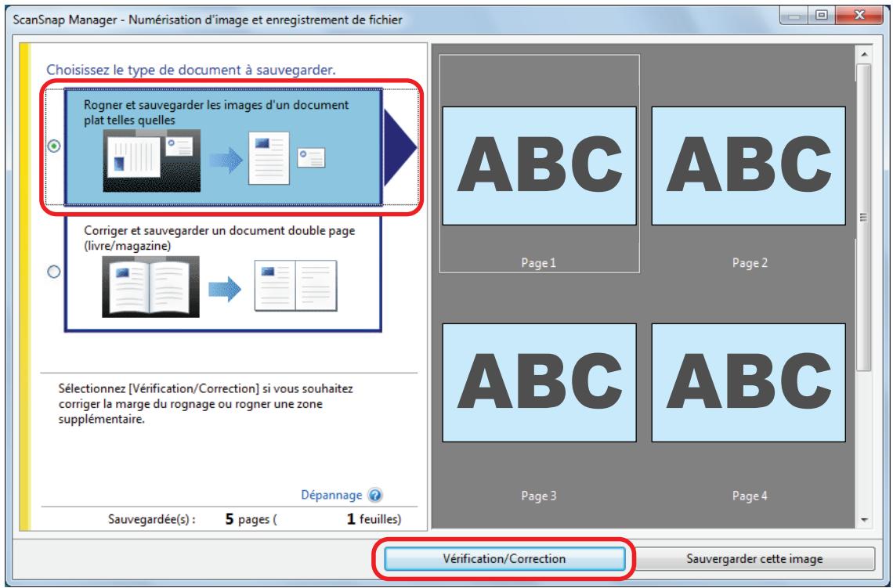Click the cropped page and card result icon
Image resolution: width=893 pixels, height=588 pixels.
pos(287,159)
